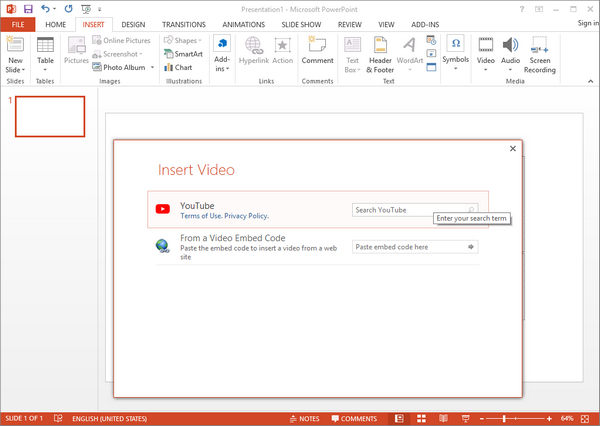Switch to the TRANSITIONS tab

tap(184, 24)
